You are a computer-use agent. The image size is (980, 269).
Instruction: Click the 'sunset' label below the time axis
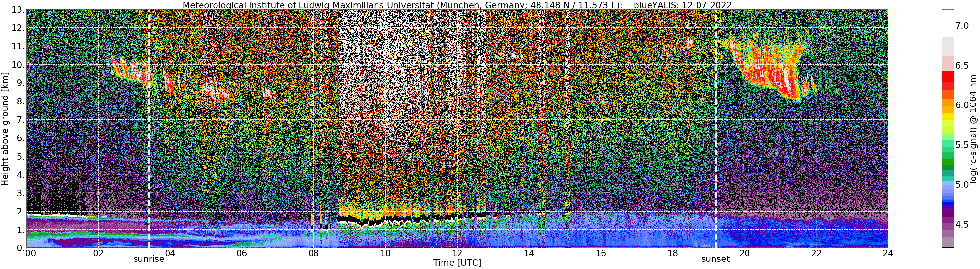pos(715,259)
